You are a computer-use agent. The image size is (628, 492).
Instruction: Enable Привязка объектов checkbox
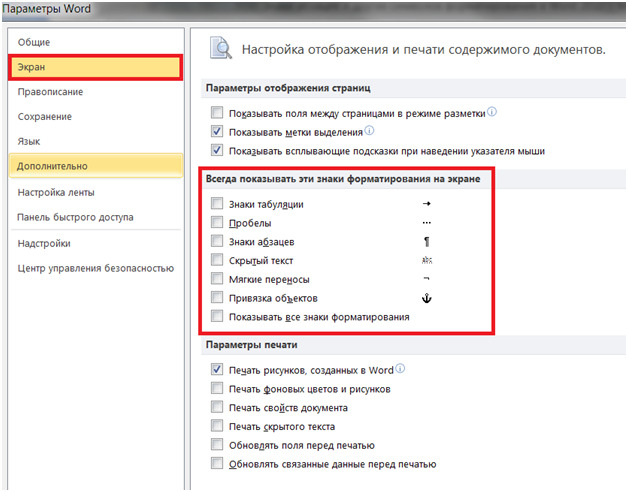217,297
